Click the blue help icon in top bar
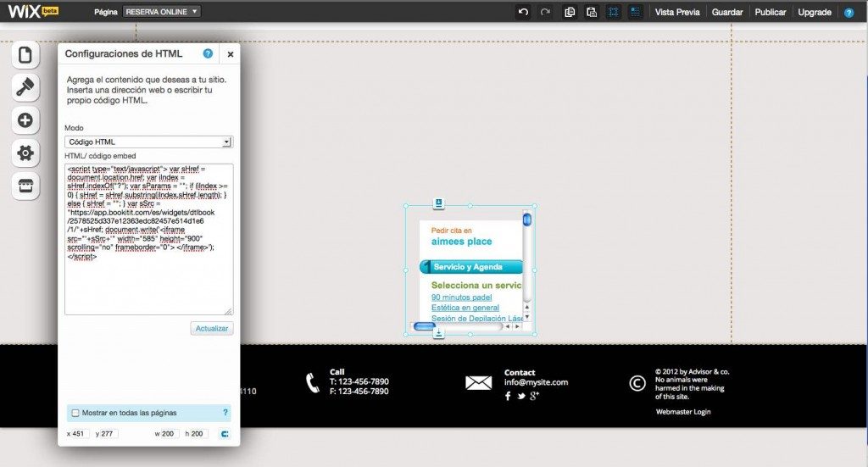The height and width of the screenshot is (467, 868). coord(849,12)
